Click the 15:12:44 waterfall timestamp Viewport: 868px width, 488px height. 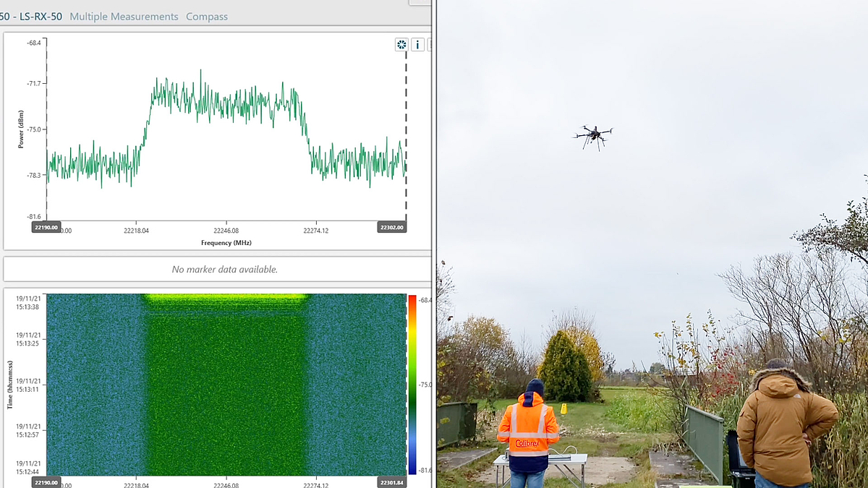point(27,467)
